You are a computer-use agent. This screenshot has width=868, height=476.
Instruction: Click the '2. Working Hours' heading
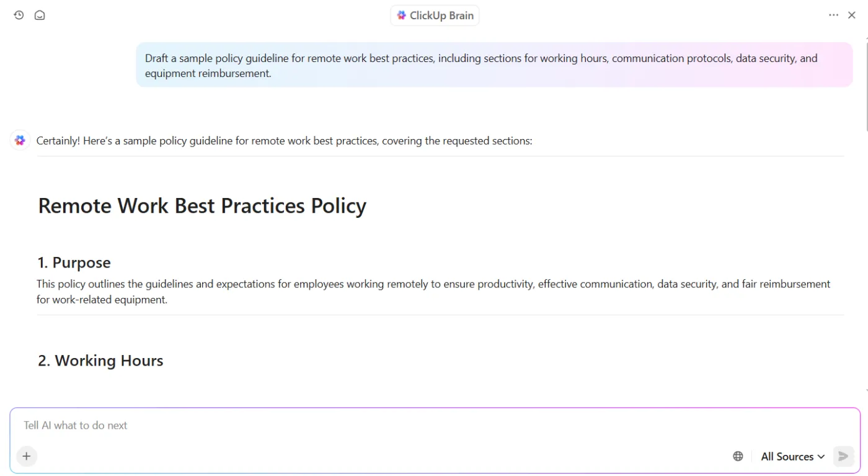click(x=100, y=361)
